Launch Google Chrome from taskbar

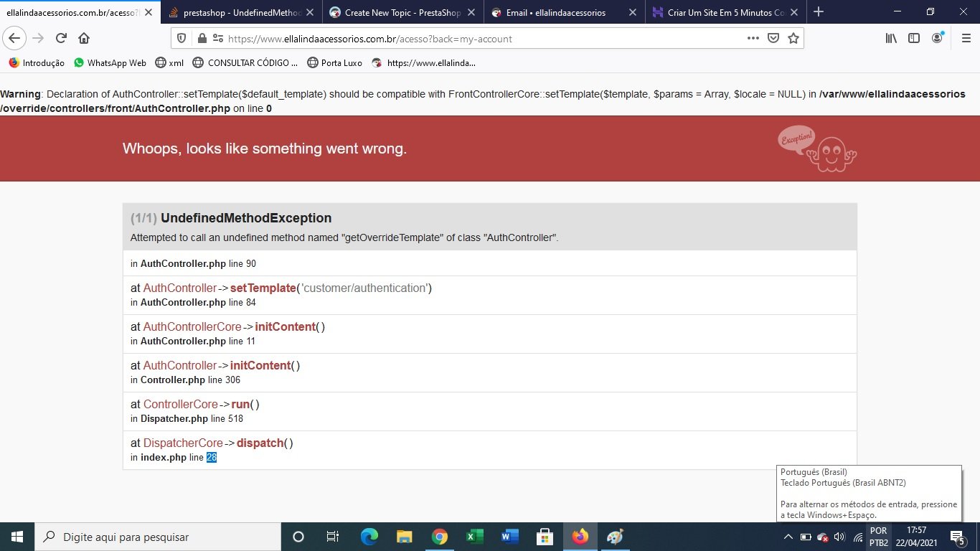[x=440, y=537]
